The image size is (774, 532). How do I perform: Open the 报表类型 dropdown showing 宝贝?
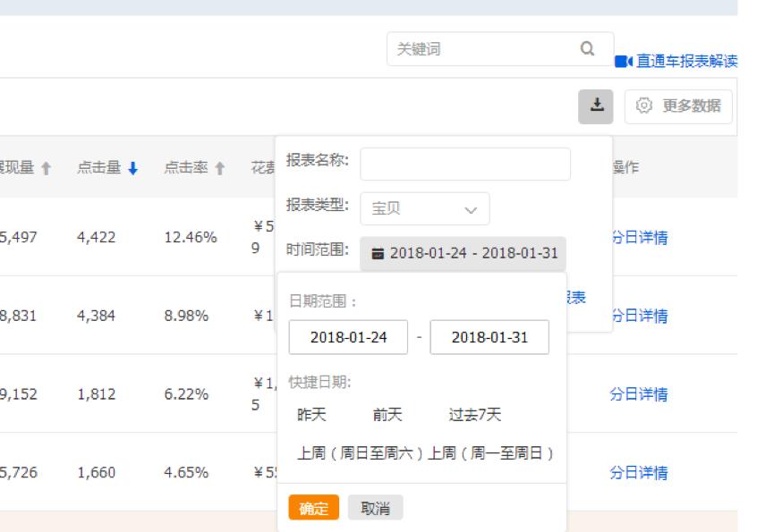(x=423, y=208)
